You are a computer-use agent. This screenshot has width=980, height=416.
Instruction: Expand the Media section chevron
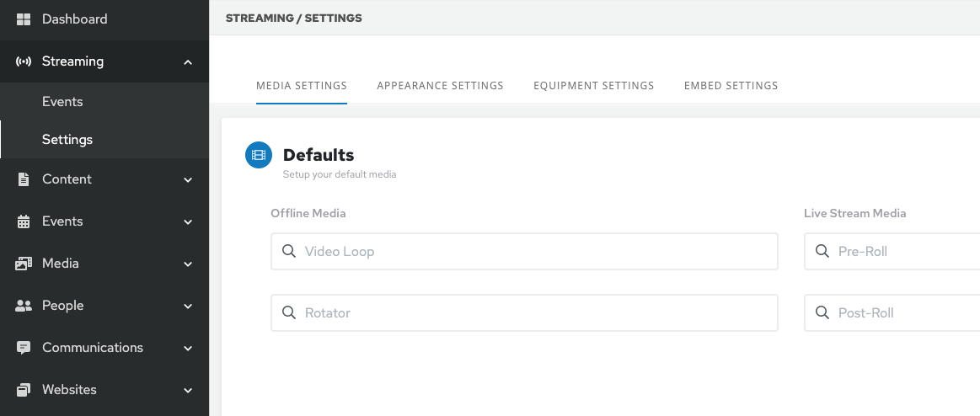188,264
